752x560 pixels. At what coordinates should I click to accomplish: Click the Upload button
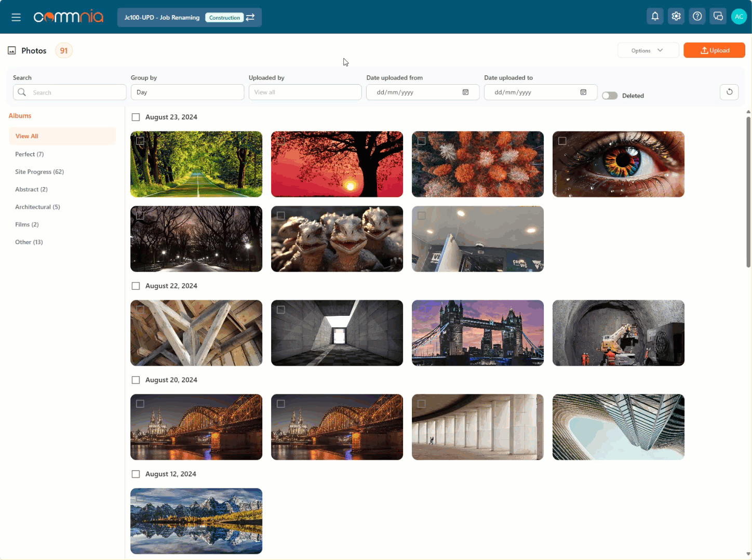(714, 50)
